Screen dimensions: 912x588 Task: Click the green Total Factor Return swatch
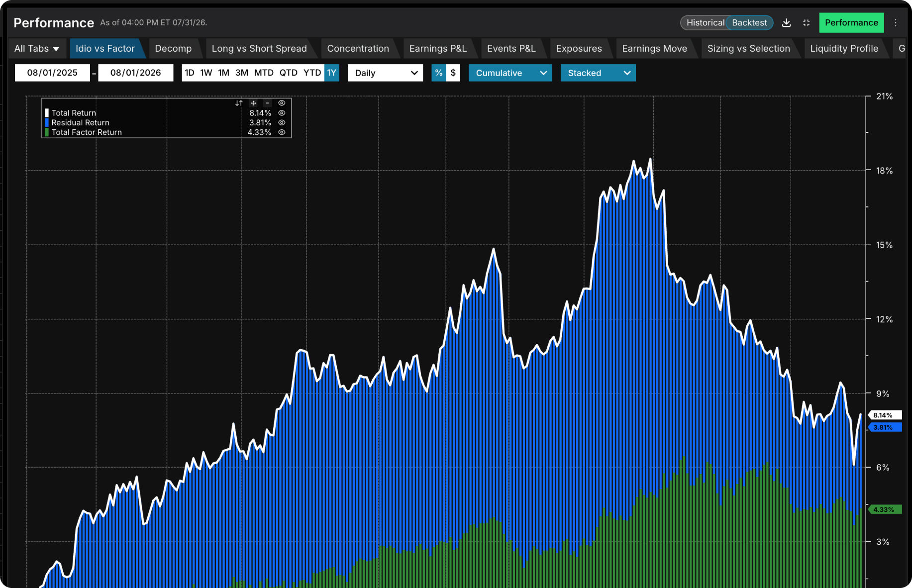click(47, 132)
